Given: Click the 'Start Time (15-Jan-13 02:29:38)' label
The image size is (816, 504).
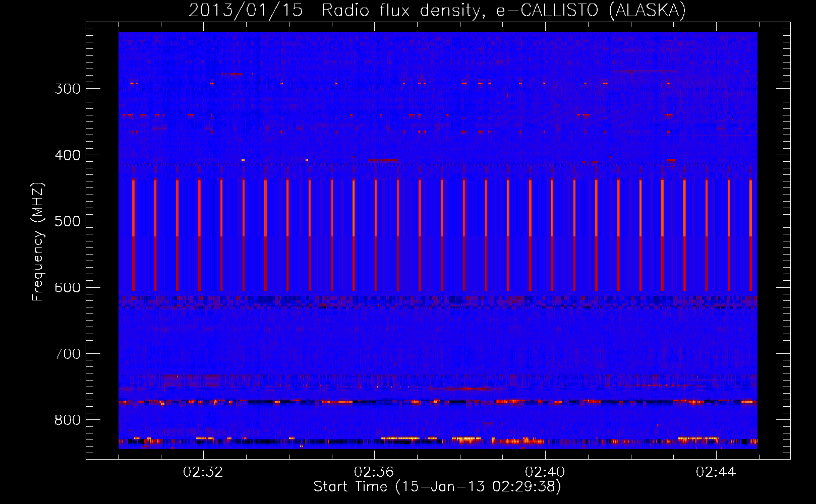Looking at the screenshot, I should click(x=437, y=487).
